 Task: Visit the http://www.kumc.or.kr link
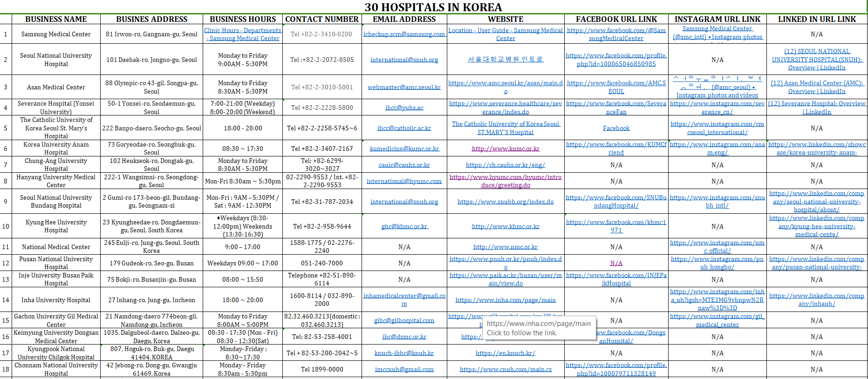506,149
